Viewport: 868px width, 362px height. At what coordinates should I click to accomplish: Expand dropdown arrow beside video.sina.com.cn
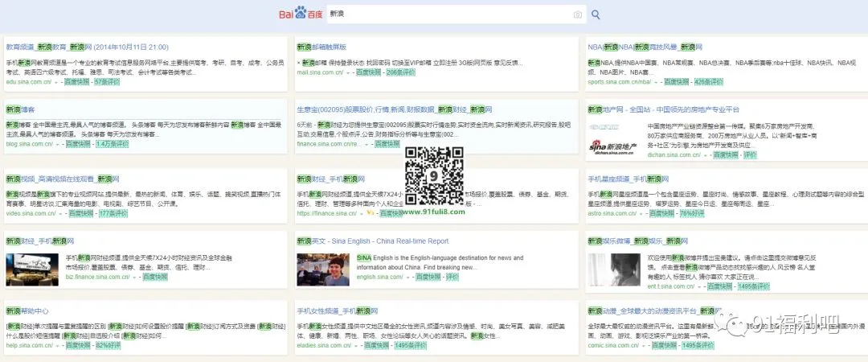[x=60, y=213]
